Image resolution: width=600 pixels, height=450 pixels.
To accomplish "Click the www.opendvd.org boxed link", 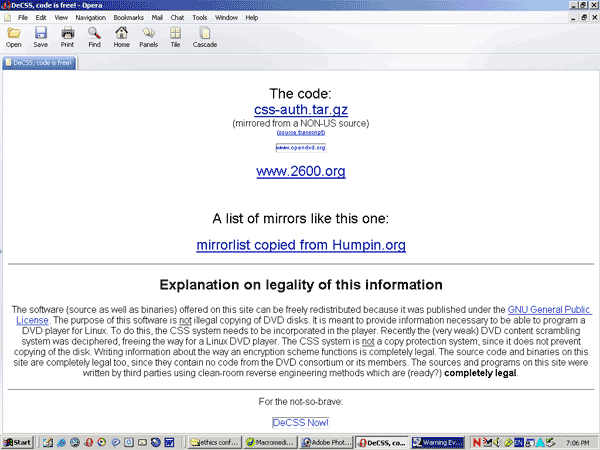I will click(x=301, y=148).
